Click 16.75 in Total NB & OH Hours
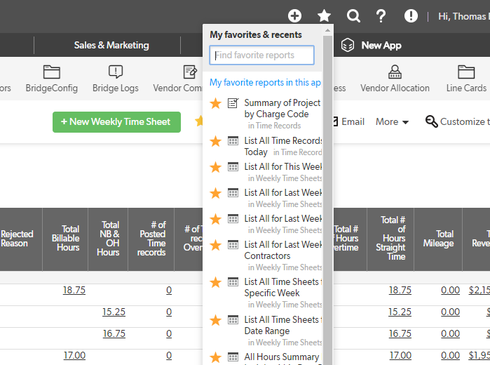 click(114, 334)
